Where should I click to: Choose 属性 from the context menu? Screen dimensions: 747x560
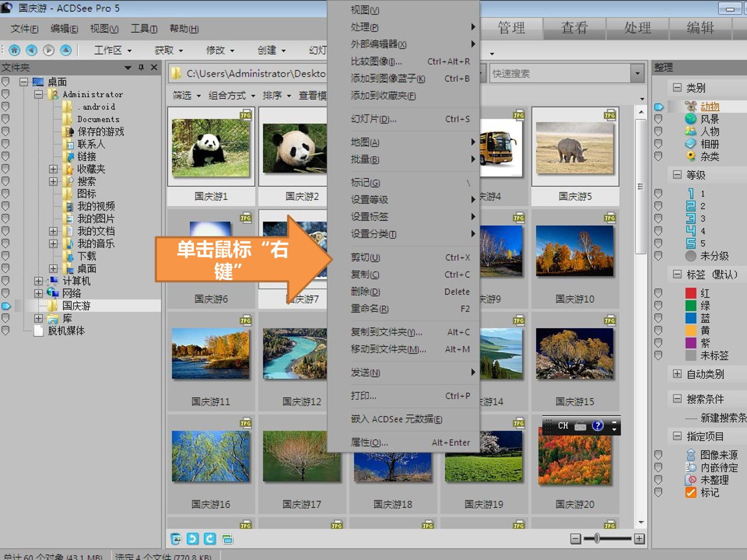tap(404, 443)
